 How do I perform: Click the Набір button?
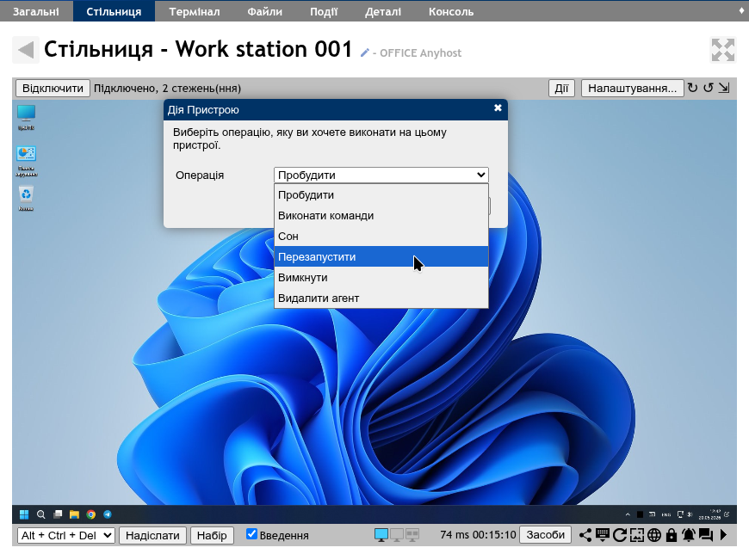pyautogui.click(x=212, y=535)
